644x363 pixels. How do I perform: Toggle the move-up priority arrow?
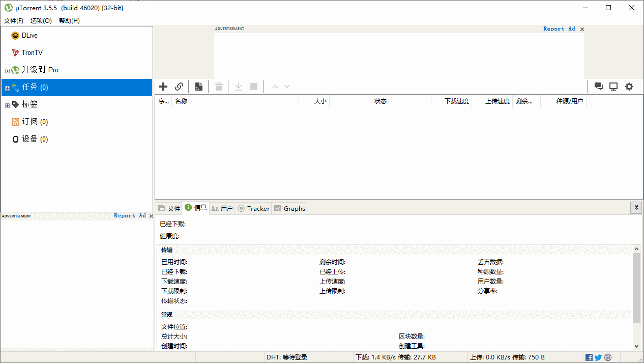275,86
